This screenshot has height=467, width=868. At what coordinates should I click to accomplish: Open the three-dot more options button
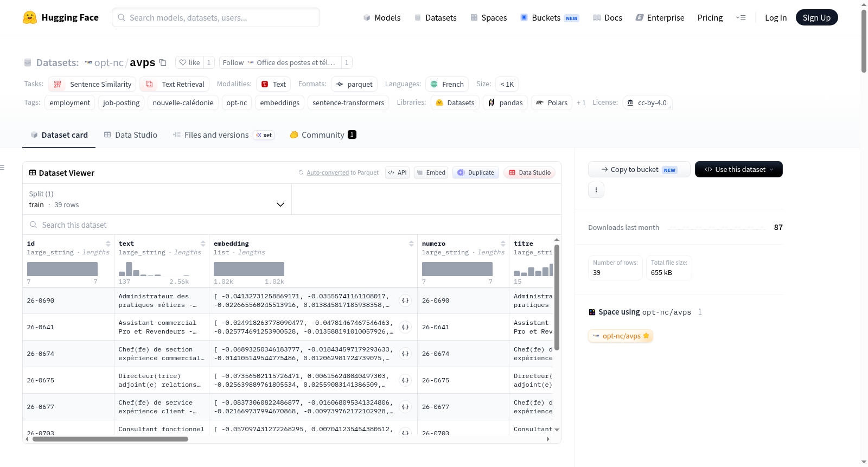click(x=596, y=190)
